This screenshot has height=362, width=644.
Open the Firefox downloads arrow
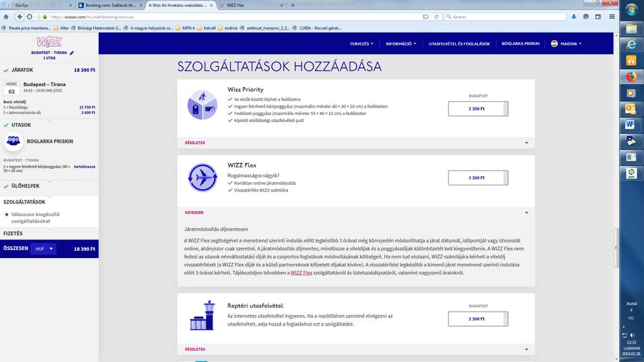574,17
